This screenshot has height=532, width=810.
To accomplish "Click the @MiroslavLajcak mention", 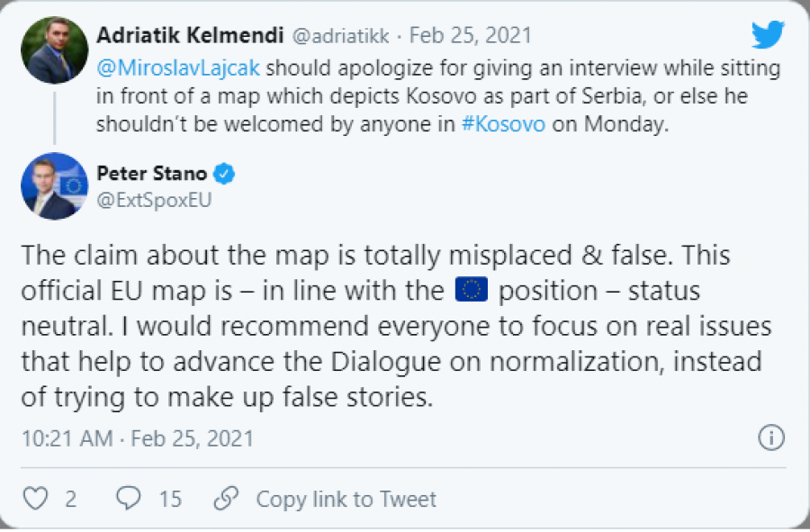I will (x=178, y=68).
